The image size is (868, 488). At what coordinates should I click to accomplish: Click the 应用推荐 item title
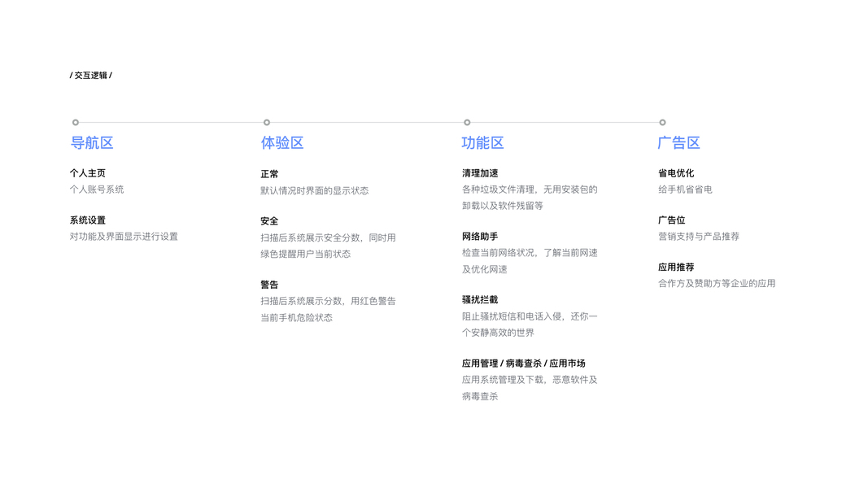pyautogui.click(x=676, y=268)
